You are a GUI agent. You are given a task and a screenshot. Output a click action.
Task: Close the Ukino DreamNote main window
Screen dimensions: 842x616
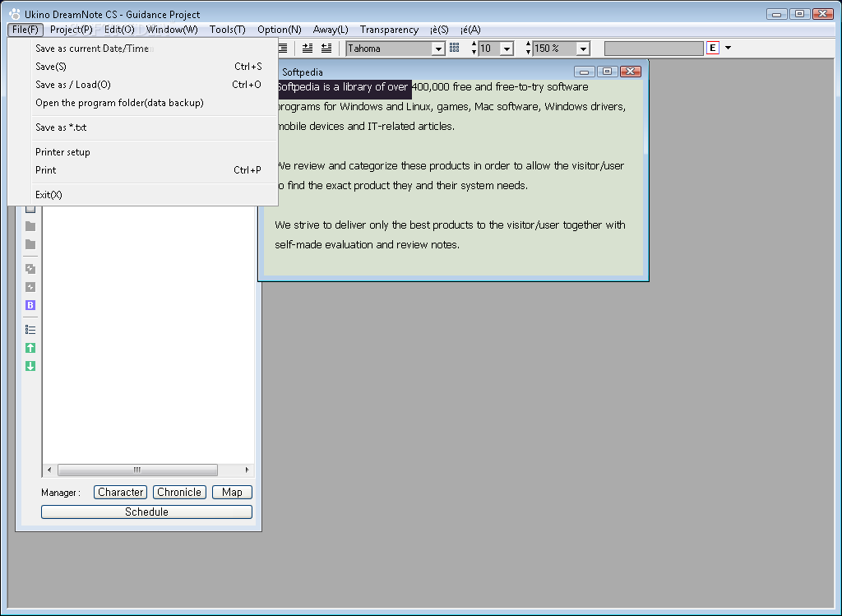pos(822,14)
